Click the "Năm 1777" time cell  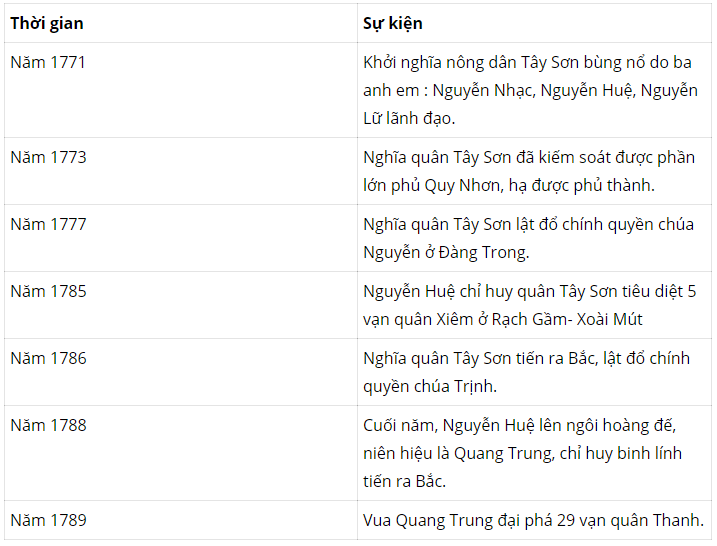(48, 224)
